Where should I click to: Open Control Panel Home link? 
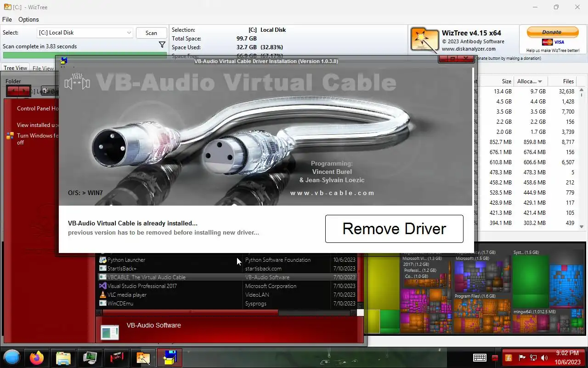pos(38,109)
